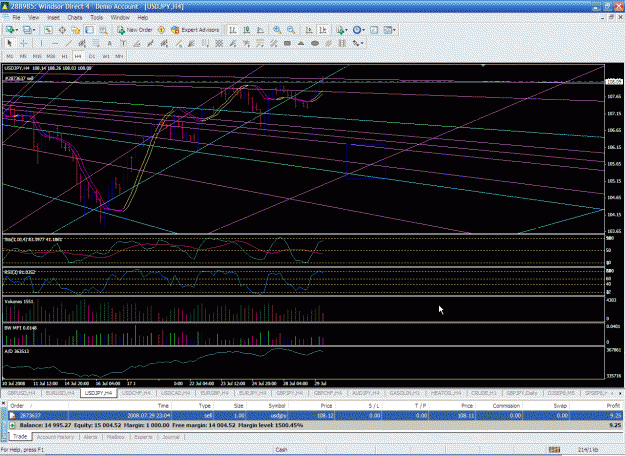Select the rectangle shape tool

click(287, 43)
